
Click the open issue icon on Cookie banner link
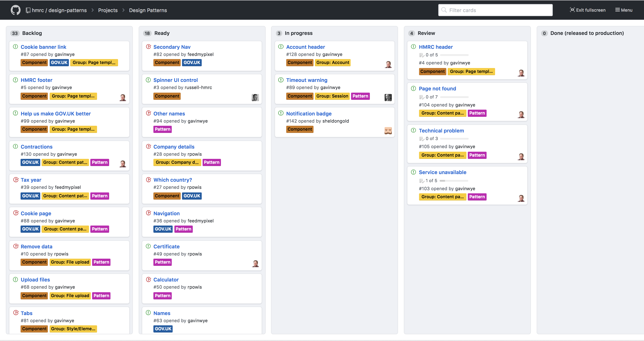coord(15,47)
